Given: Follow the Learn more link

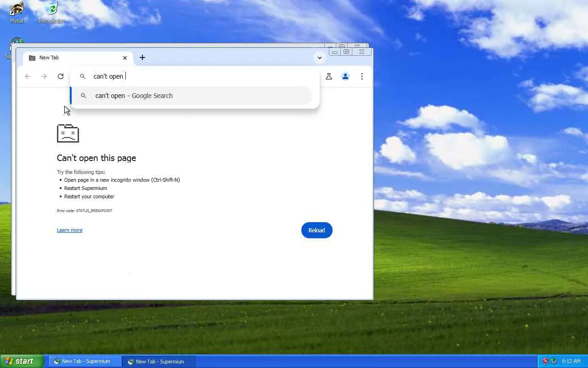Looking at the screenshot, I should pos(70,230).
